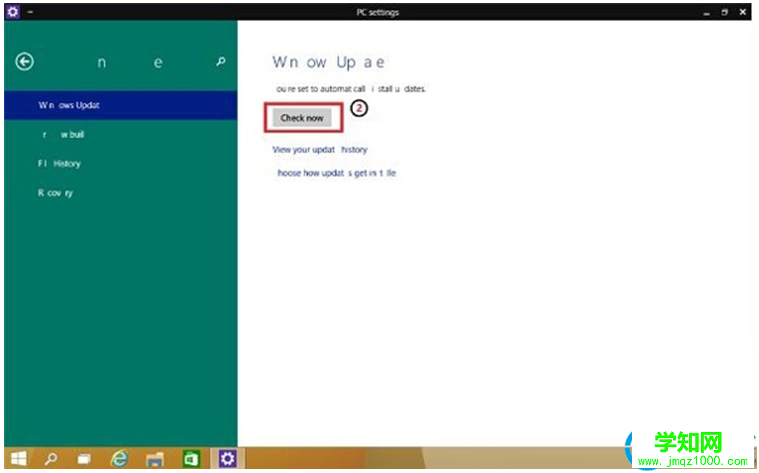Open File History in the sidebar
Screen dimensions: 759x473
121,164
